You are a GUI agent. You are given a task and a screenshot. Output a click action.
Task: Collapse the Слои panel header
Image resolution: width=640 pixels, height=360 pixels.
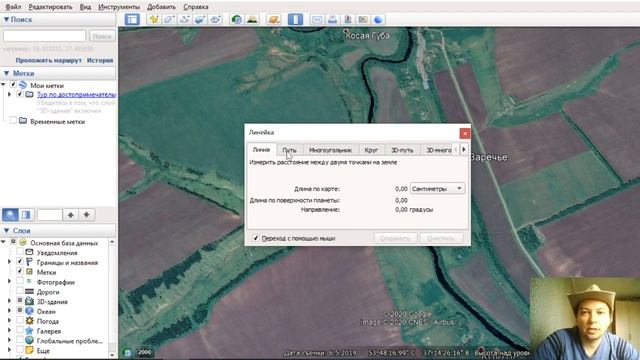coord(6,231)
